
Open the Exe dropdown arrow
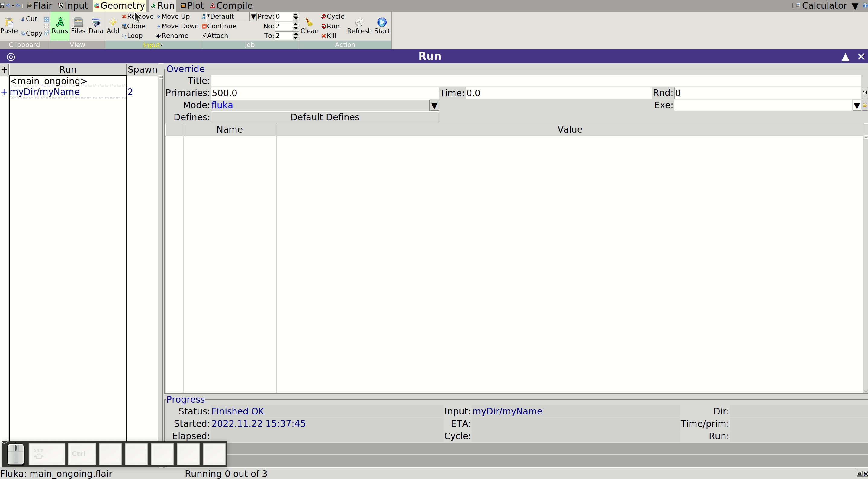857,105
